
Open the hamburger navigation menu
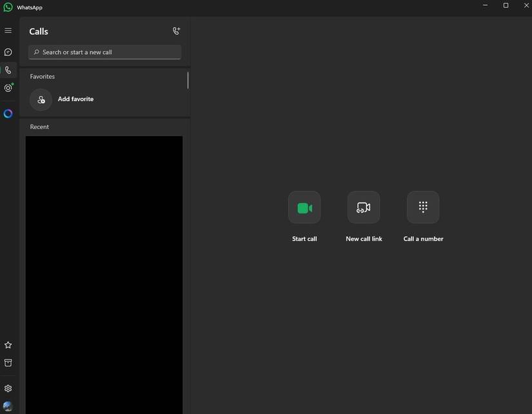click(8, 30)
